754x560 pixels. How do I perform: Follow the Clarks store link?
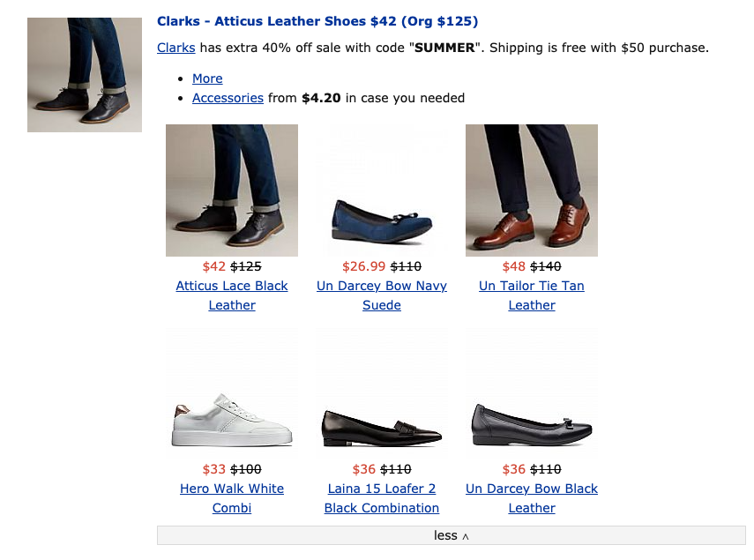tap(175, 48)
